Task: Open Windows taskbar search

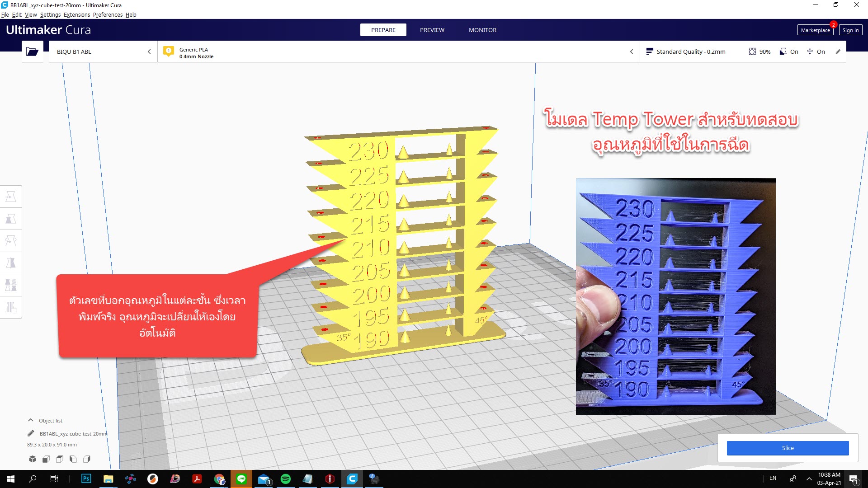Action: pos(33,479)
